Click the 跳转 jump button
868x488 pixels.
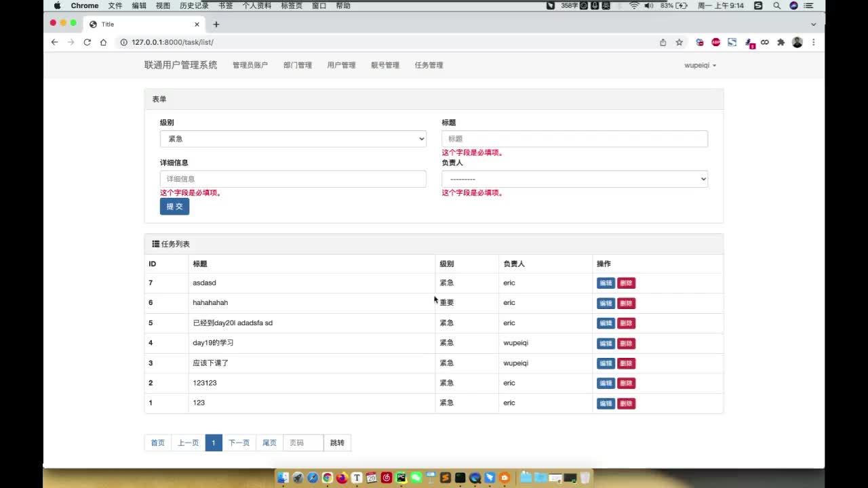coord(337,443)
